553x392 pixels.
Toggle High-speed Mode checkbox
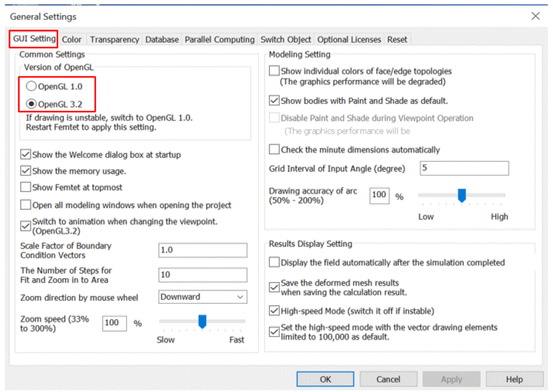274,311
